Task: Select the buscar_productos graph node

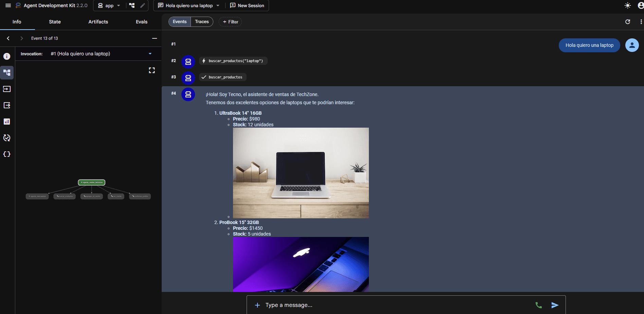Action: [x=65, y=196]
